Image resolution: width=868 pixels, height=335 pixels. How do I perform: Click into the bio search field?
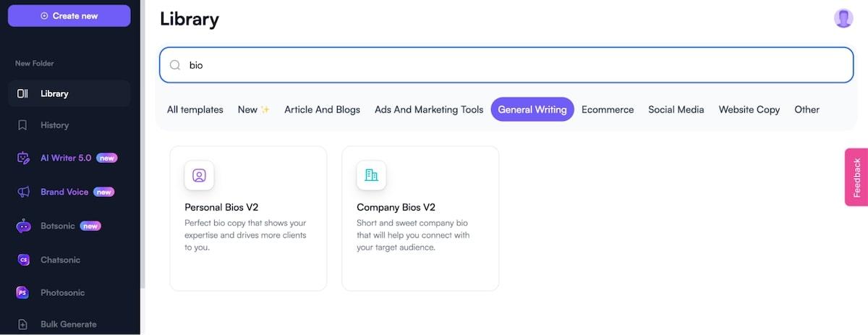point(506,65)
